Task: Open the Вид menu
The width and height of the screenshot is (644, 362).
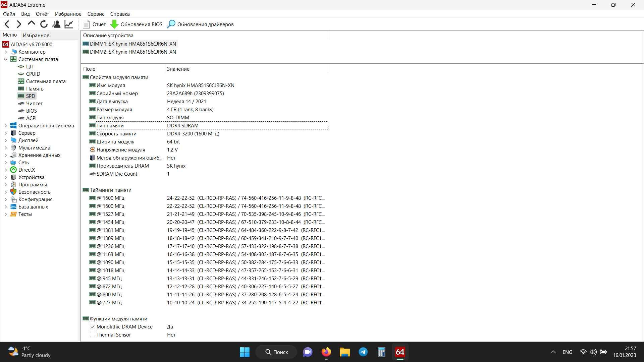Action: [x=25, y=14]
